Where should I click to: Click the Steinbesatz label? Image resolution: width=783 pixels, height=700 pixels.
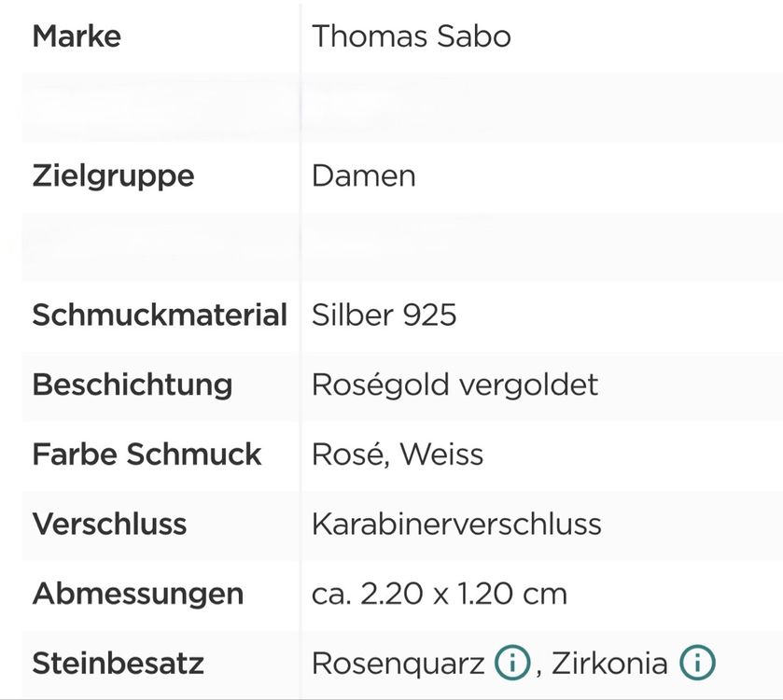(119, 664)
